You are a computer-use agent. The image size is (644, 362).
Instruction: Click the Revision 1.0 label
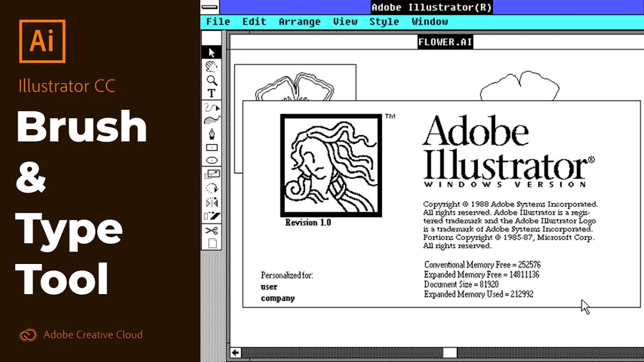pos(308,223)
